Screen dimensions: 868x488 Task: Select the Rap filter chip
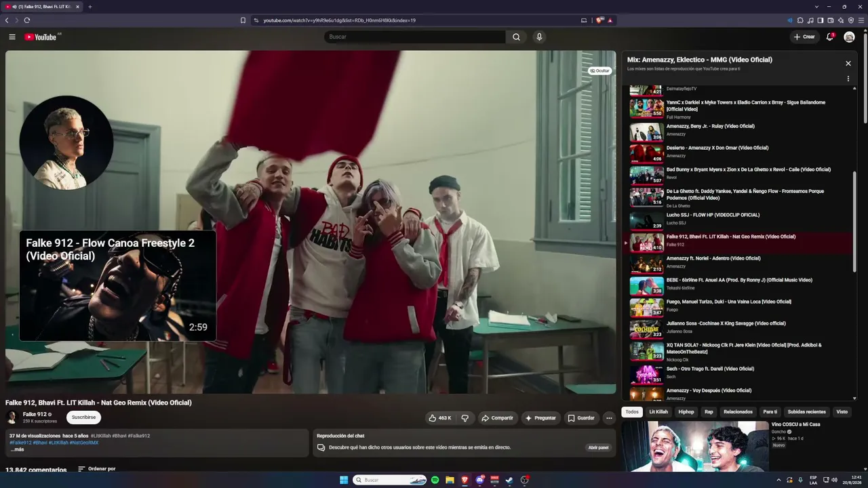pos(709,411)
